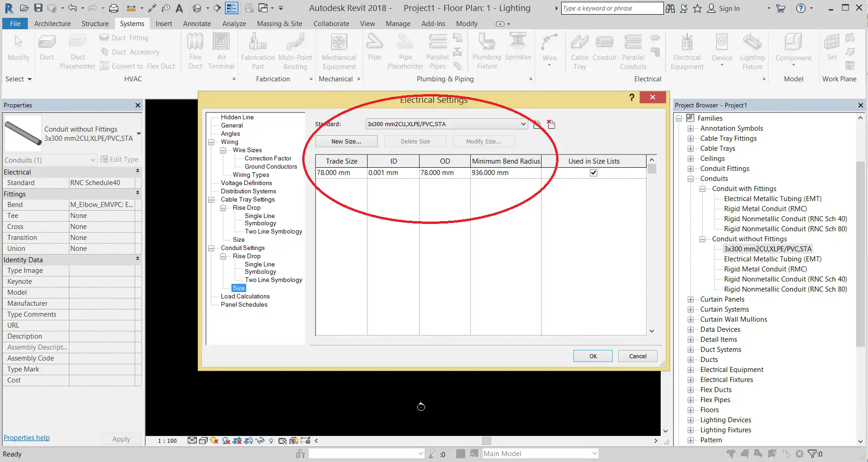This screenshot has height=462, width=868.
Task: Open the Standard dropdown in Electrical Settings
Action: pyautogui.click(x=523, y=124)
